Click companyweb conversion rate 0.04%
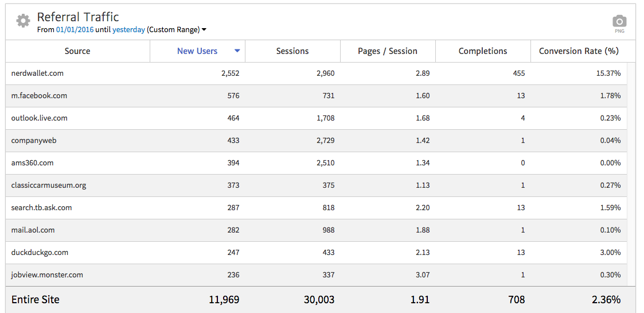Viewport: 644px width, 313px height. [611, 140]
